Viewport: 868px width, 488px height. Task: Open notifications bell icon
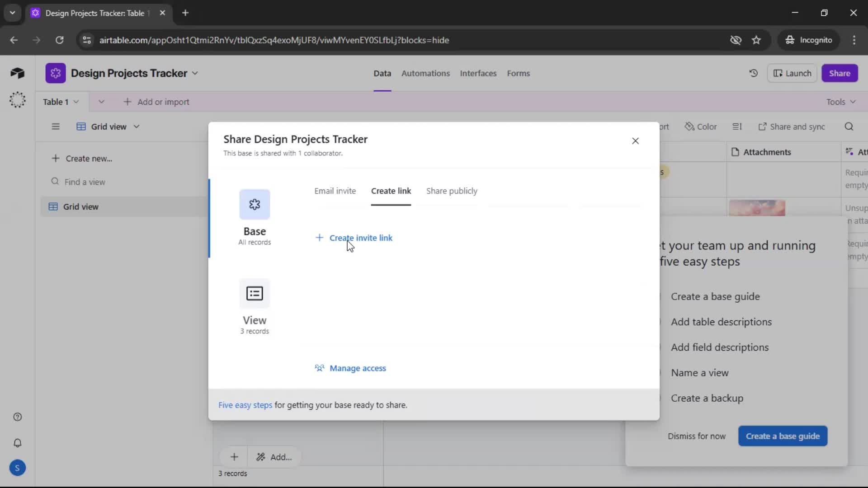(17, 443)
